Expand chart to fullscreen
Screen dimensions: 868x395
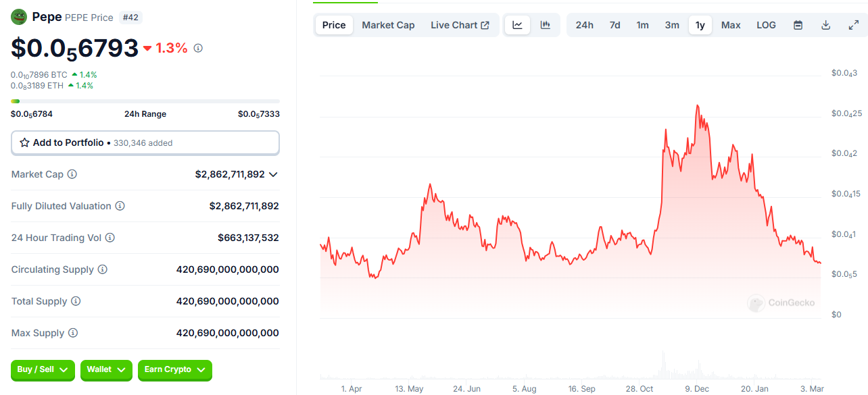pos(853,25)
